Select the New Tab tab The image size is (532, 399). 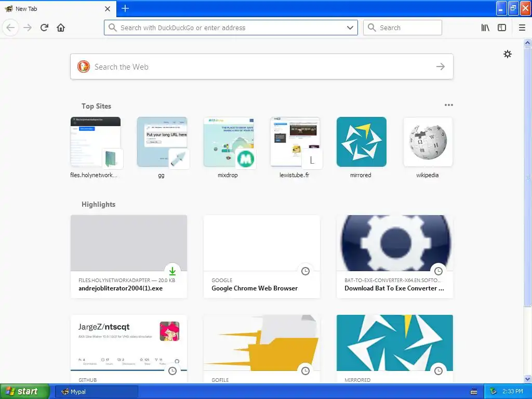tap(58, 9)
